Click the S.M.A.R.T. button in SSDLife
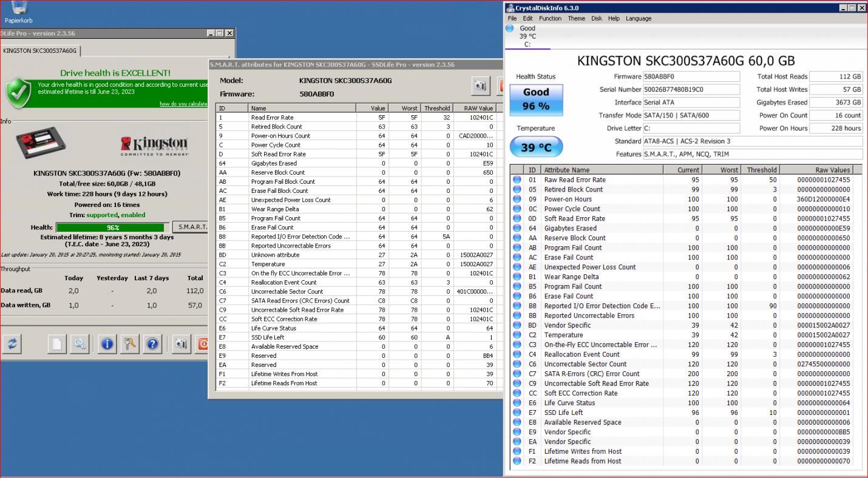 [x=191, y=227]
